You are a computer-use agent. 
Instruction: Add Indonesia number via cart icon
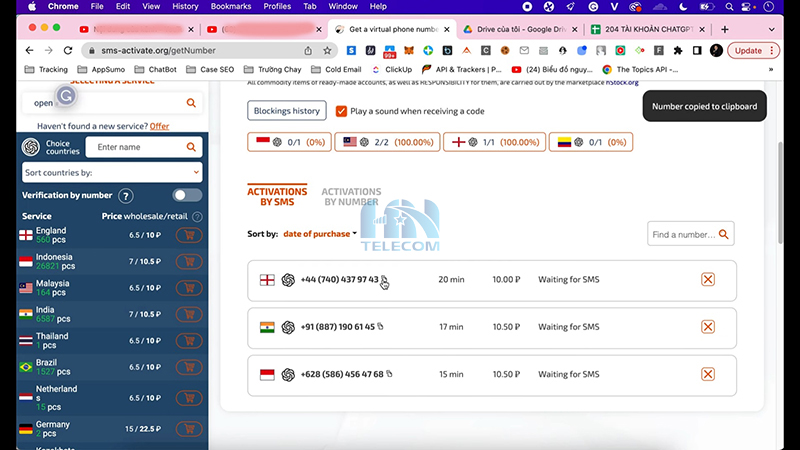click(188, 261)
